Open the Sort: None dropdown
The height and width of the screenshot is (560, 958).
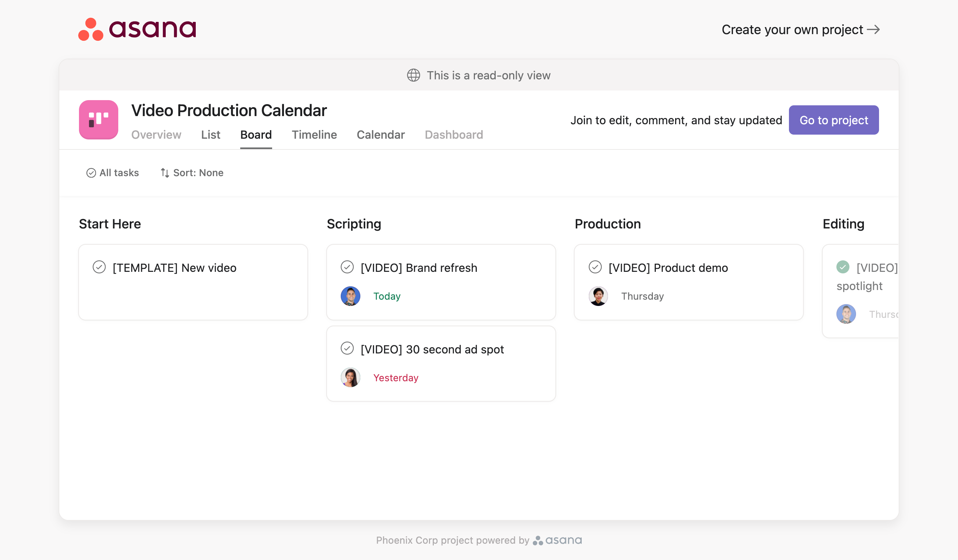[192, 173]
